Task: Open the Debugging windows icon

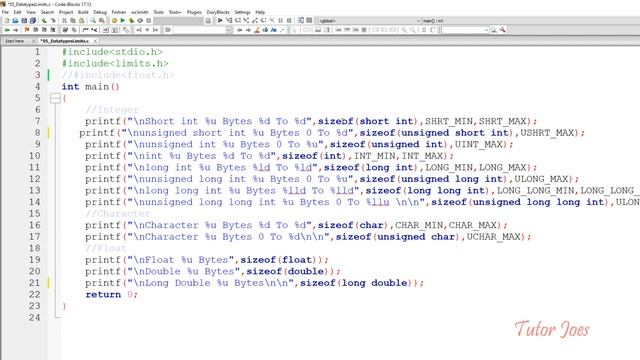Action: pyautogui.click(x=301, y=20)
